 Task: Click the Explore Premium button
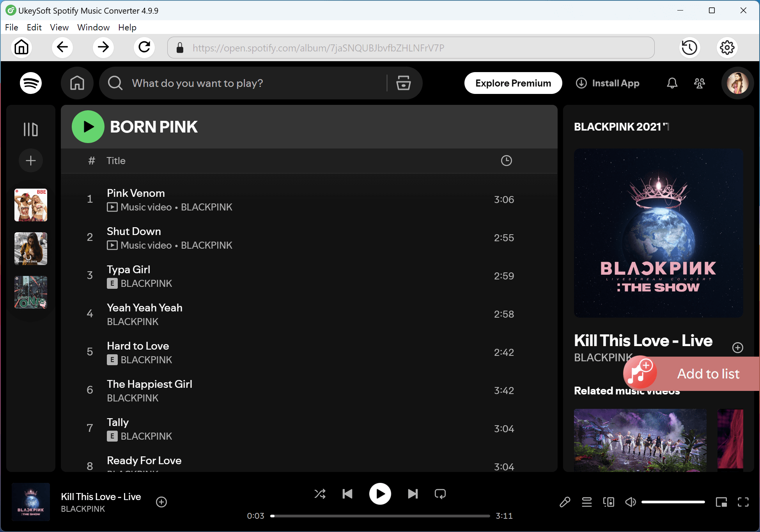pyautogui.click(x=513, y=83)
